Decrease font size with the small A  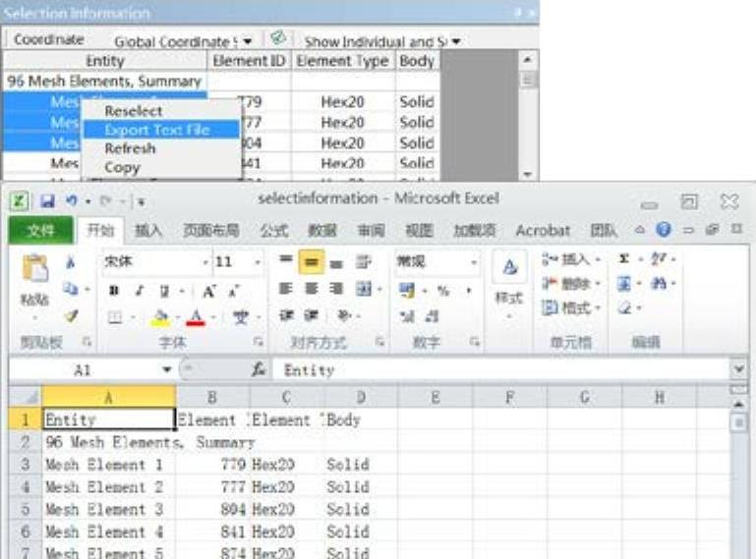pyautogui.click(x=234, y=291)
